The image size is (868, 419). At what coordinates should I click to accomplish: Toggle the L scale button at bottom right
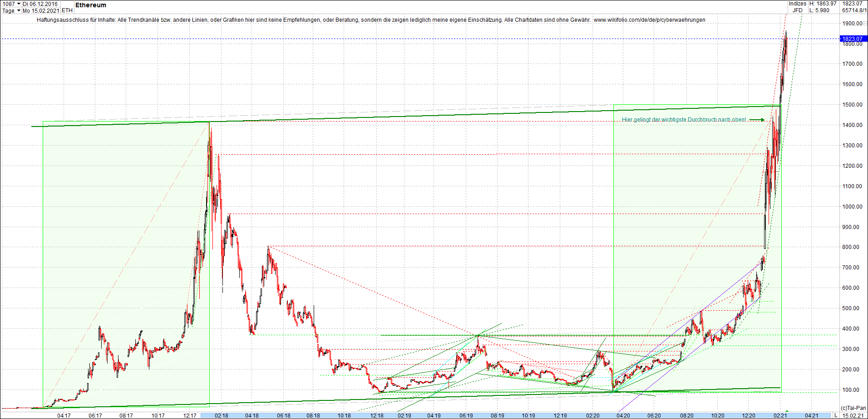point(836,415)
